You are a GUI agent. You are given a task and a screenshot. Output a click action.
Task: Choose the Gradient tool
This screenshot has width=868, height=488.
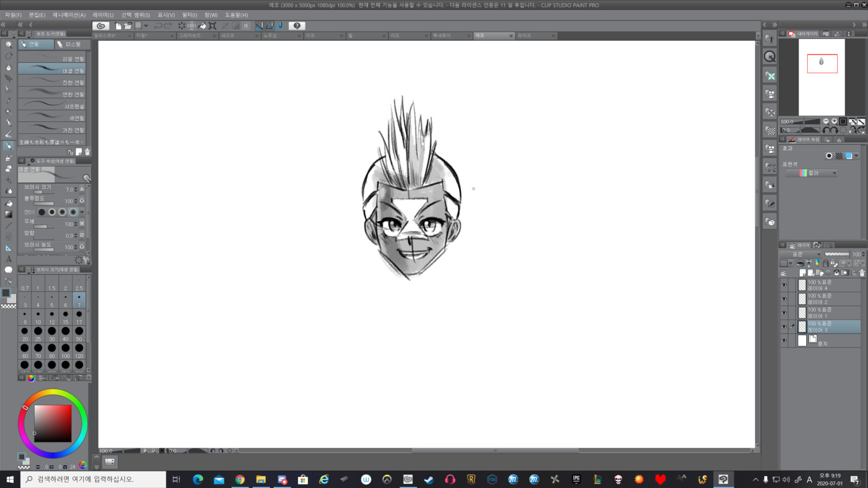coord(8,214)
